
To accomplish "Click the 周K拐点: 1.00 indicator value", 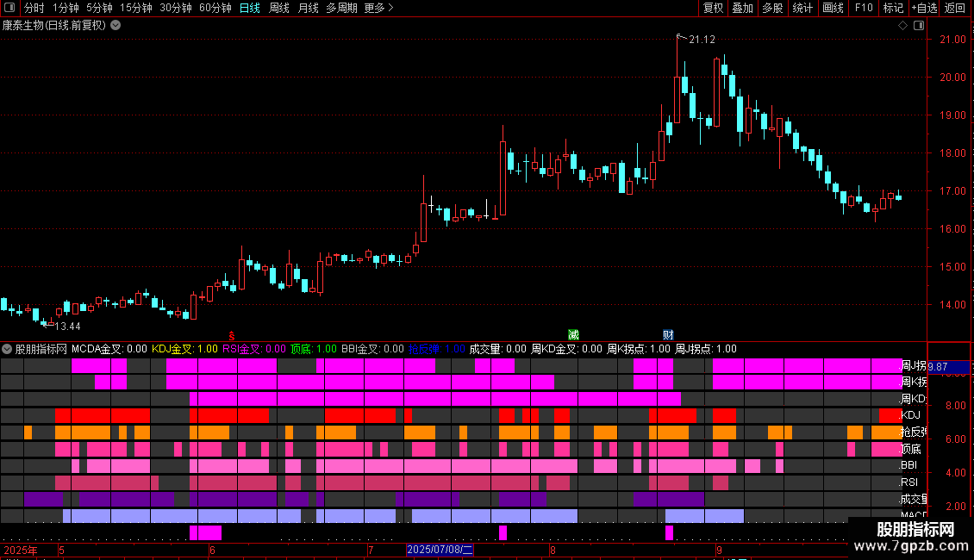I will tap(639, 349).
